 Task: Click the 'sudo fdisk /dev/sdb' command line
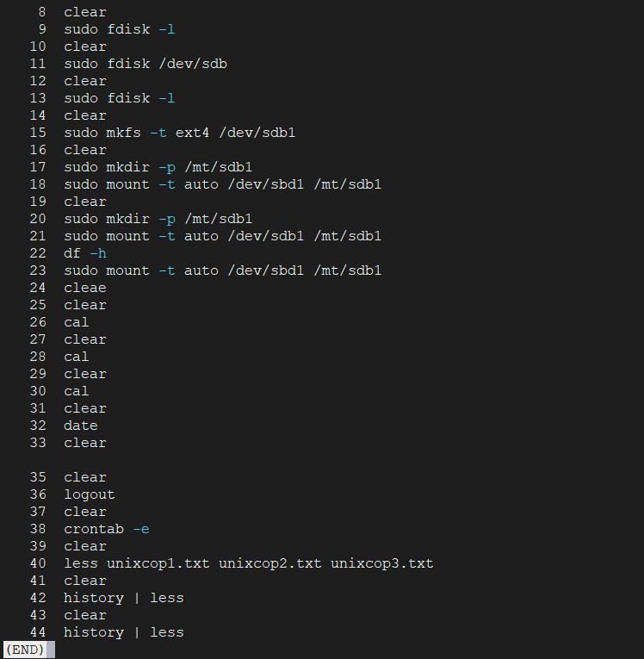(x=146, y=64)
